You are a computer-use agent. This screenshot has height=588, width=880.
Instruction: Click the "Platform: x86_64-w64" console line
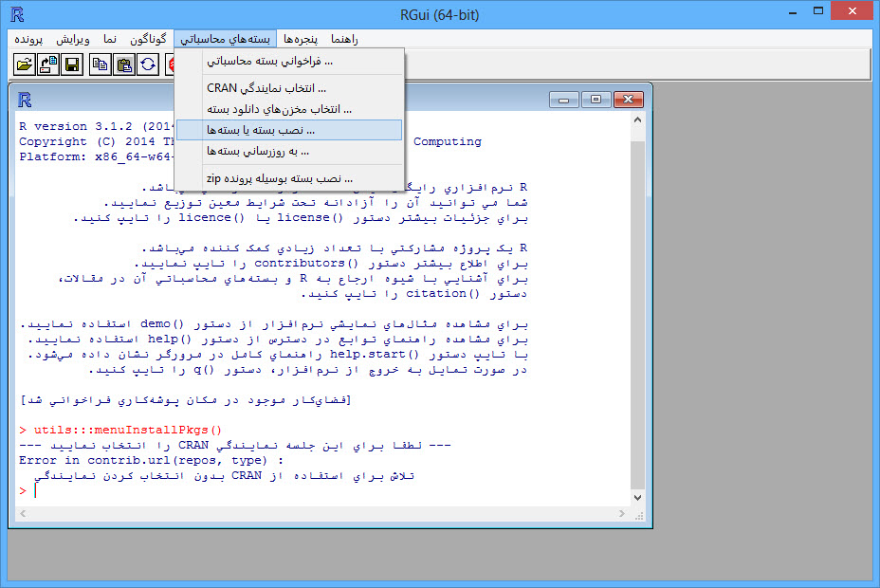coord(97,156)
